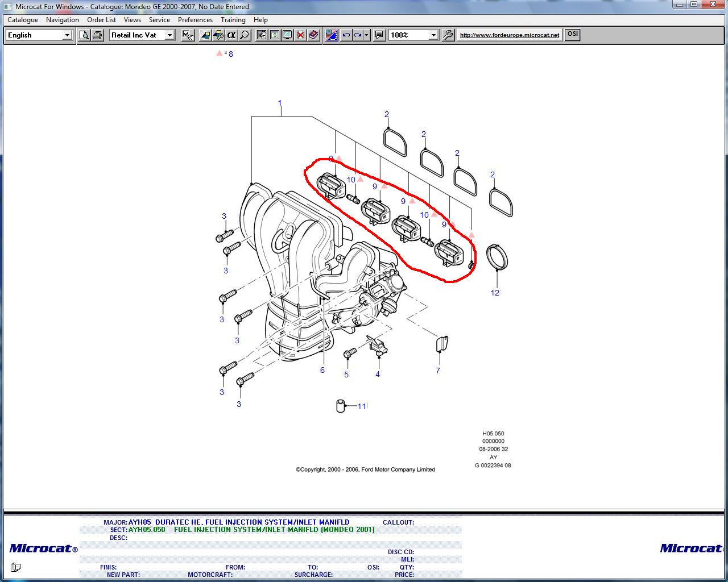
Task: Toggle the checkmark hand icon
Action: (x=187, y=35)
